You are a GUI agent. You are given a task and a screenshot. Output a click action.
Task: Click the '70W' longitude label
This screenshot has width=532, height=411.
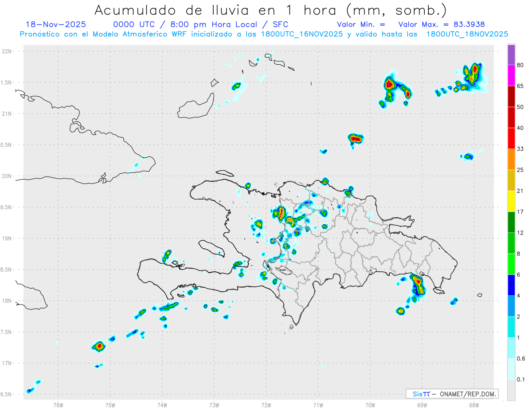(370, 405)
